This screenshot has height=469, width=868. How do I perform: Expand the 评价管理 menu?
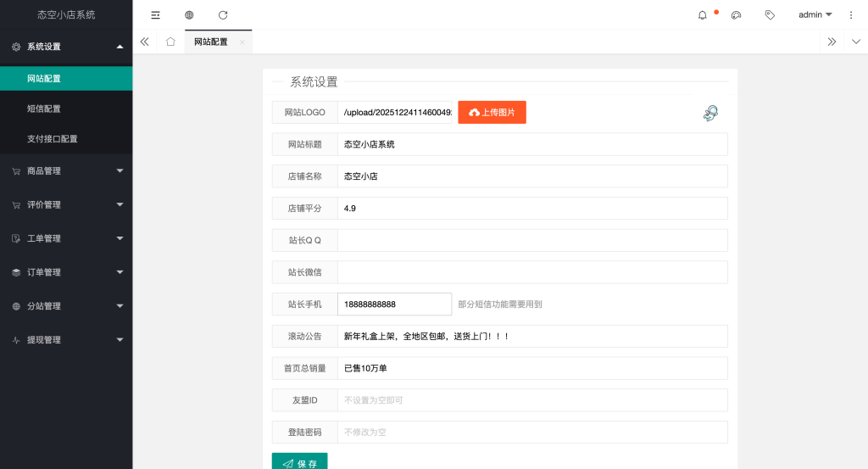coord(66,205)
